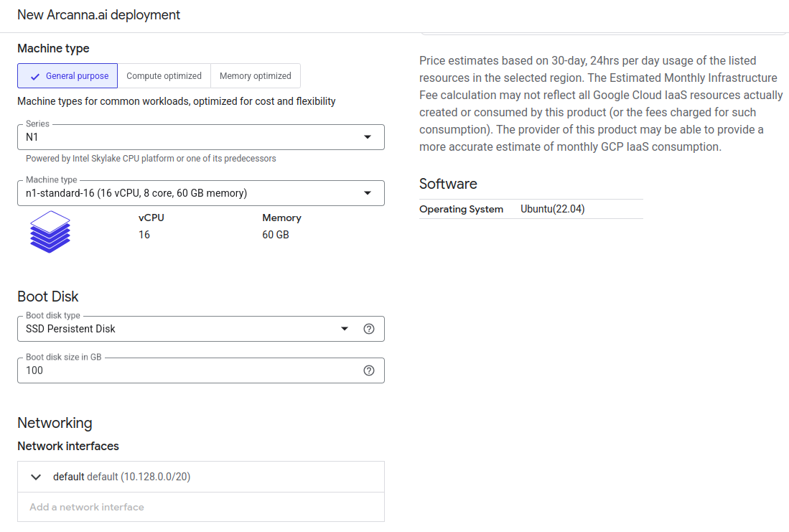Click the Memory value 60 GB
789x532 pixels.
coord(275,235)
